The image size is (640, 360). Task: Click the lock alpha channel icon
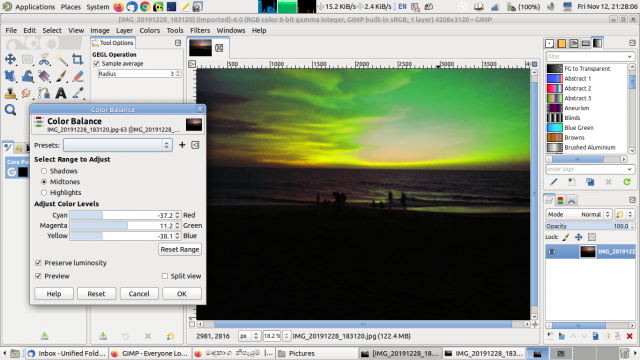pos(592,237)
